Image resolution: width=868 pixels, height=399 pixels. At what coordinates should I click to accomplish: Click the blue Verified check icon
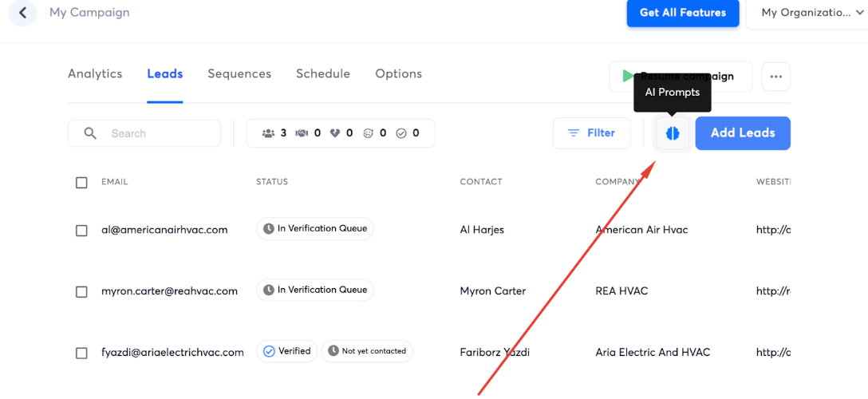tap(269, 351)
